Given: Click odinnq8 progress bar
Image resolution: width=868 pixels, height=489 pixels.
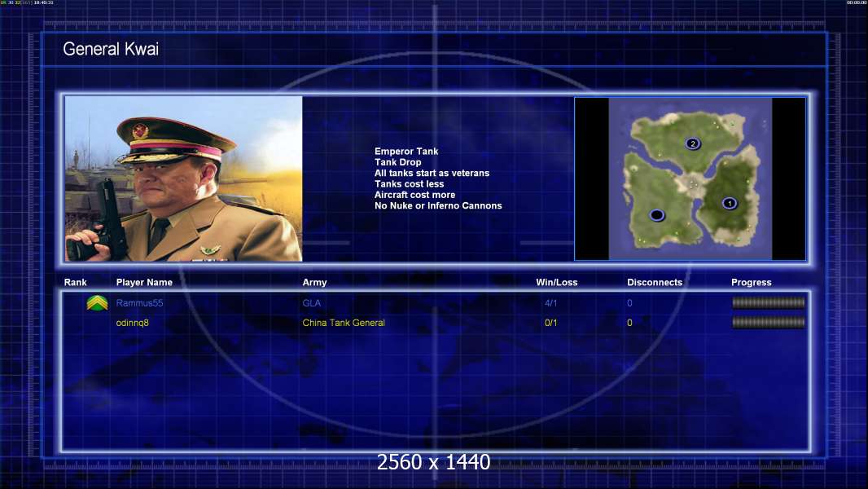Looking at the screenshot, I should (x=768, y=322).
